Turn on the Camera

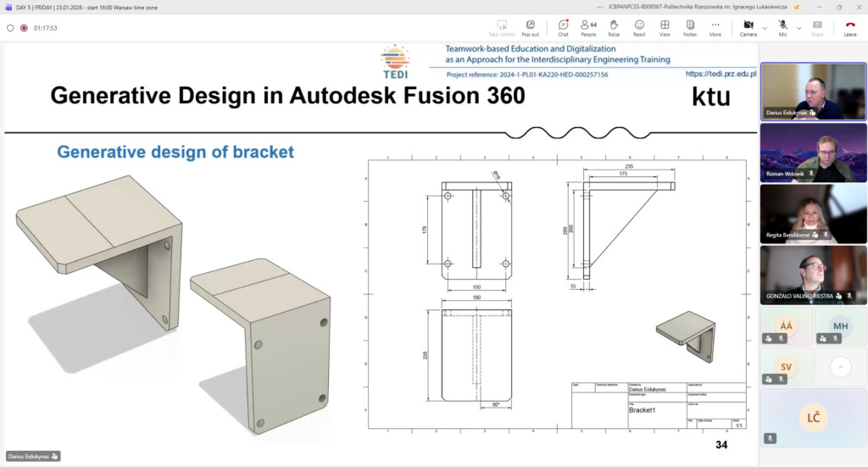(748, 27)
